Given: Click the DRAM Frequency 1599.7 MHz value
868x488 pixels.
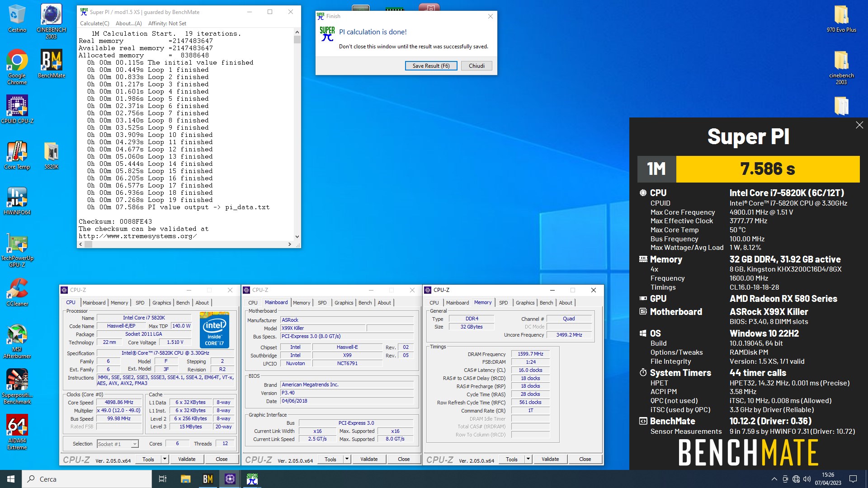Looking at the screenshot, I should pos(530,354).
